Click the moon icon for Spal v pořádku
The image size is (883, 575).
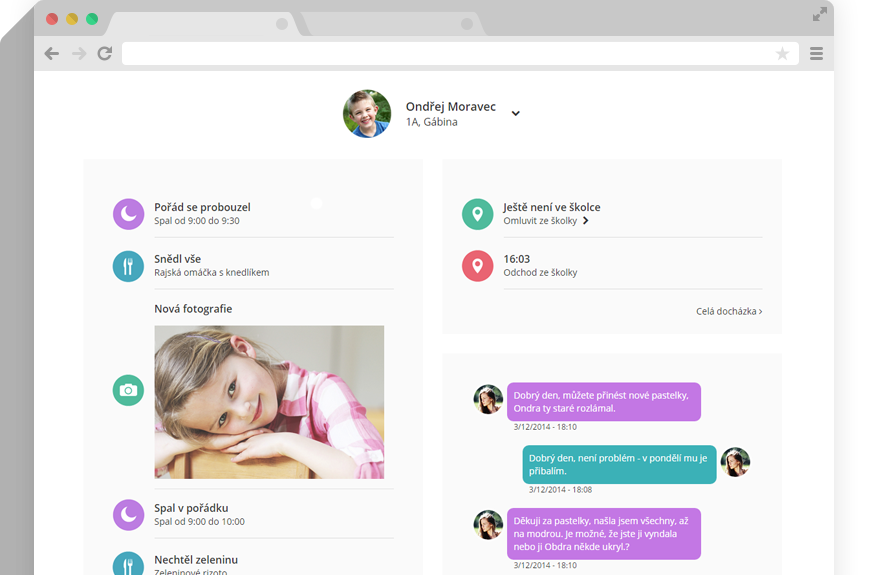click(x=128, y=515)
